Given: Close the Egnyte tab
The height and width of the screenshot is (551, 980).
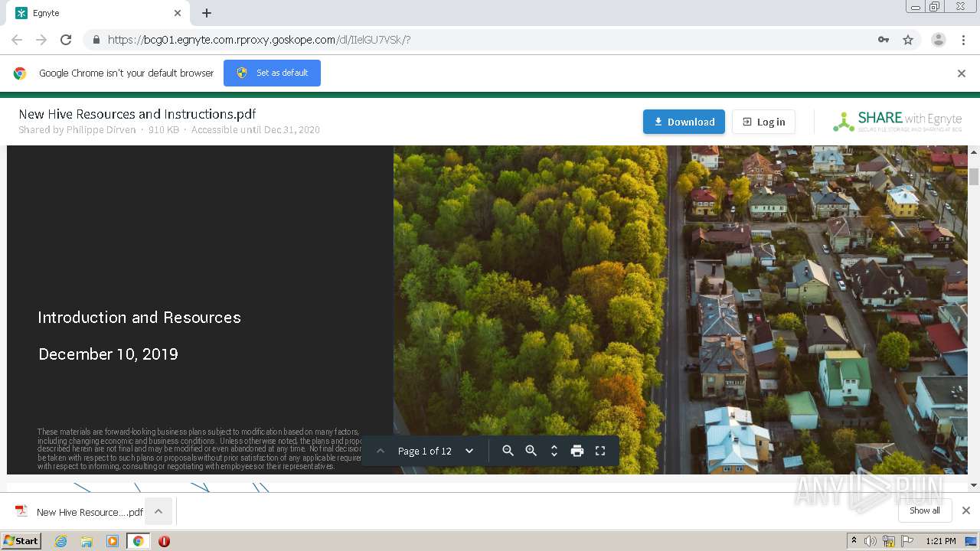Looking at the screenshot, I should click(x=178, y=13).
